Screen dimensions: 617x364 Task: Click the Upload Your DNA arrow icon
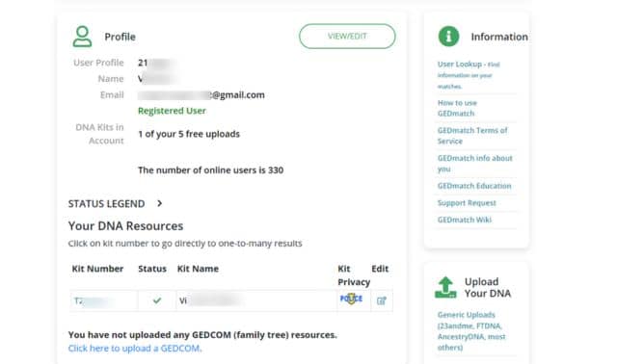click(x=445, y=287)
